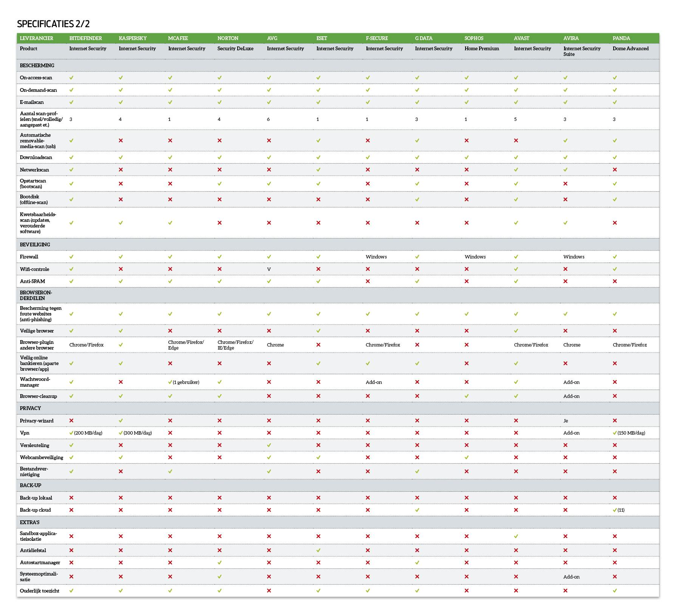Select Sophos's 'Home Premium' product name
This screenshot has width=676, height=616.
click(x=482, y=48)
